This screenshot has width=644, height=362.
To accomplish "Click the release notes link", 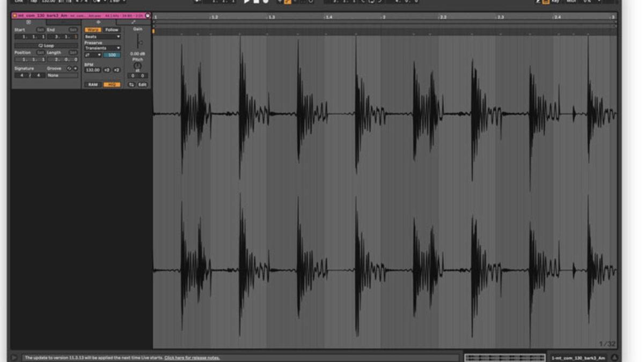I will coord(192,358).
